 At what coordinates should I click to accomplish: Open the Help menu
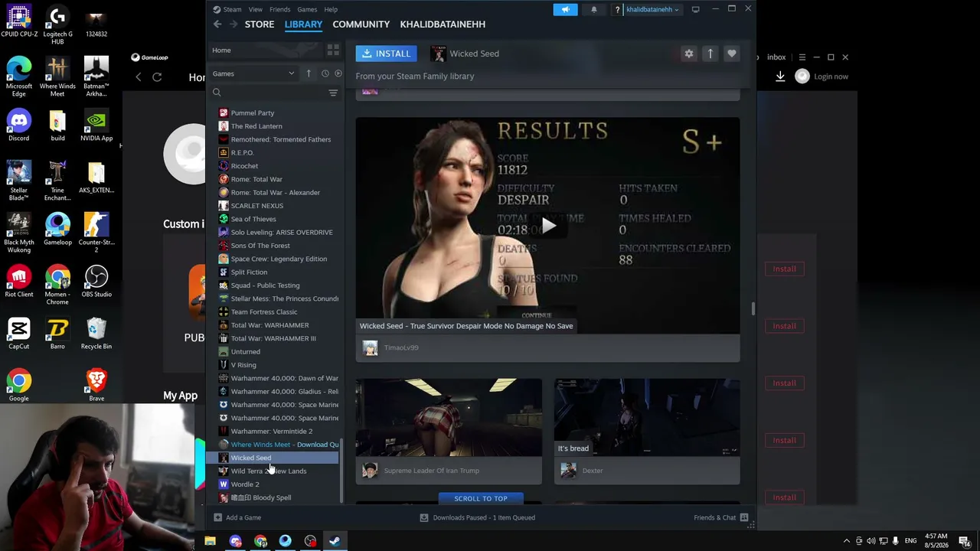click(x=331, y=9)
